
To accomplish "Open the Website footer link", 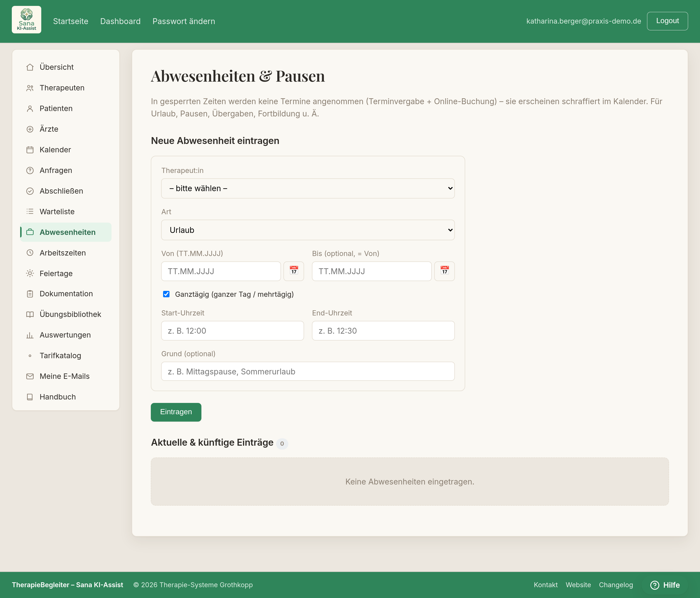I will (x=578, y=585).
